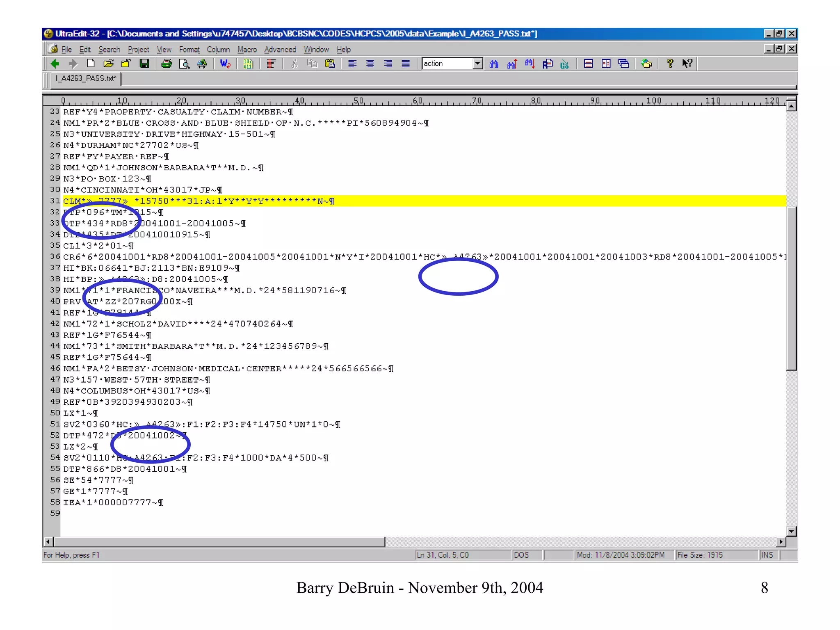This screenshot has width=840, height=630.
Task: Click the Replace icon in the toolbar
Action: click(x=548, y=64)
